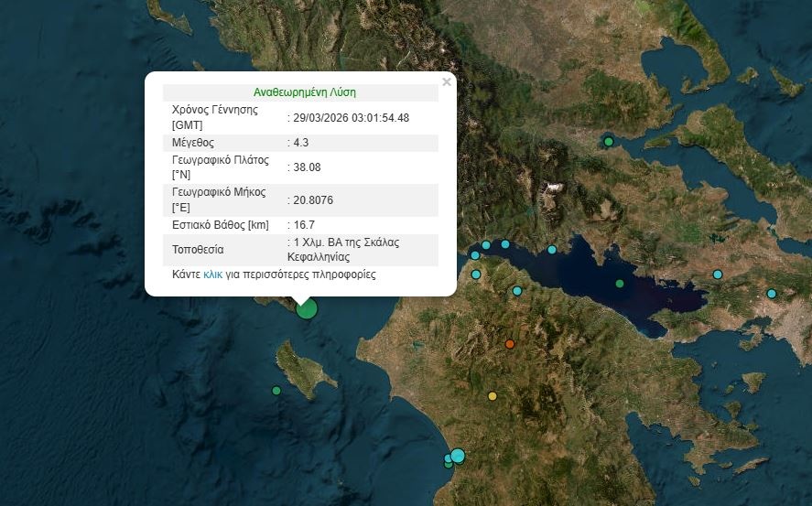
Task: Select the orange earthquake marker
Action: click(x=511, y=344)
